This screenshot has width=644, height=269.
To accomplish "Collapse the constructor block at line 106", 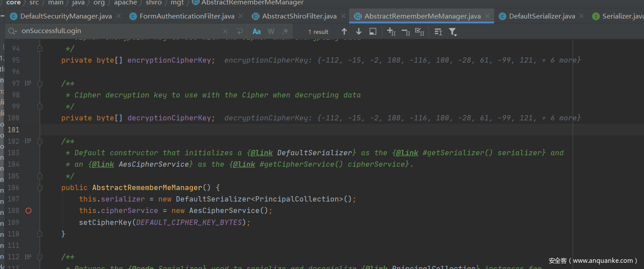I will [40, 188].
